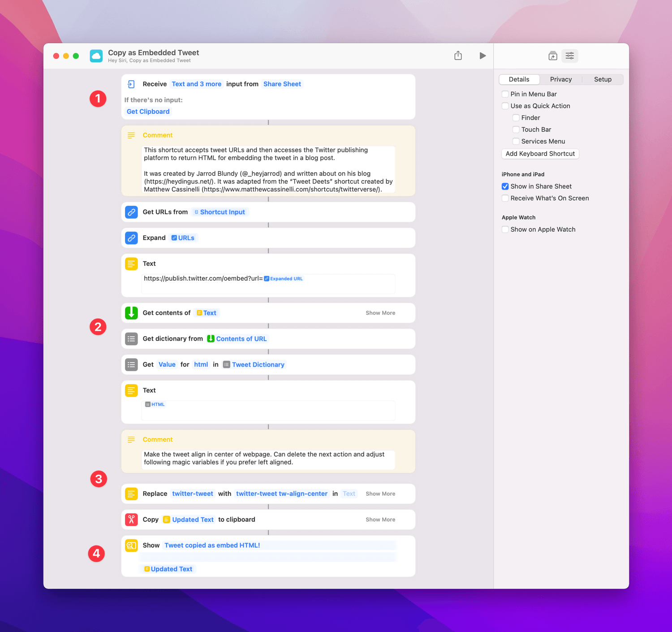This screenshot has height=632, width=672.
Task: Select the Shortcut Input variable token
Action: click(x=220, y=212)
